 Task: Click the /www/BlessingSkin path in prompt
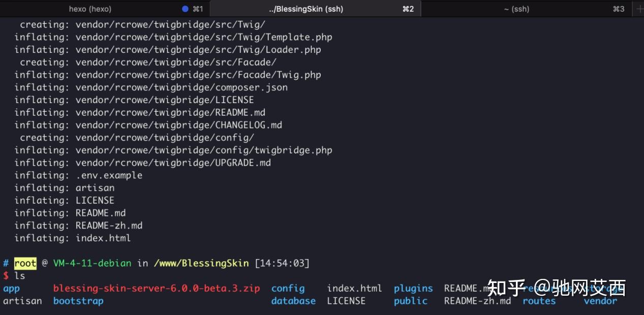[201, 263]
